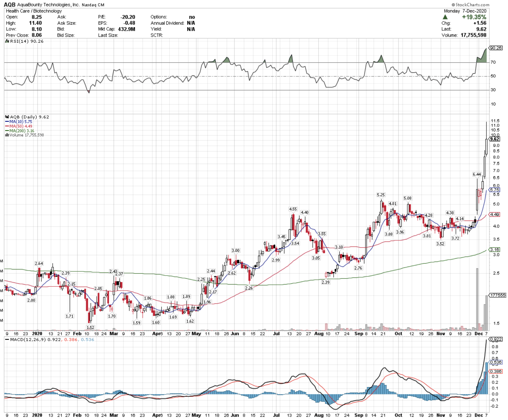Click the Open value 8.25
Image resolution: width=508 pixels, height=420 pixels.
click(x=37, y=17)
